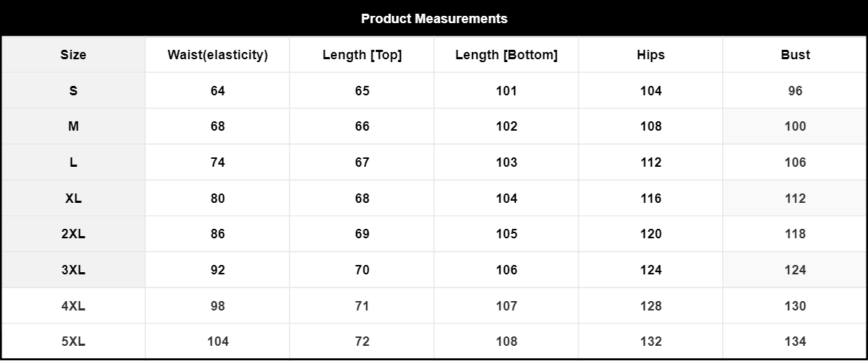This screenshot has height=361, width=868.
Task: Select the 3XL size row label
Action: click(x=73, y=270)
